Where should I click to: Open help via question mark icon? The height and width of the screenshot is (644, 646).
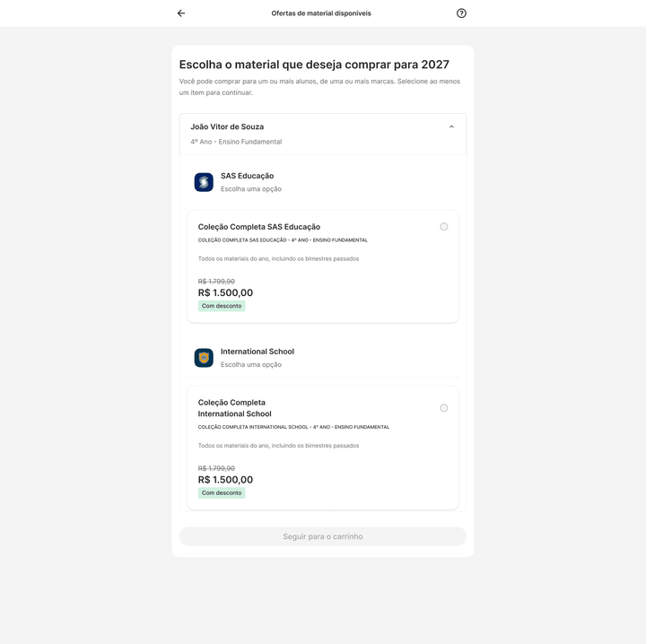click(461, 13)
